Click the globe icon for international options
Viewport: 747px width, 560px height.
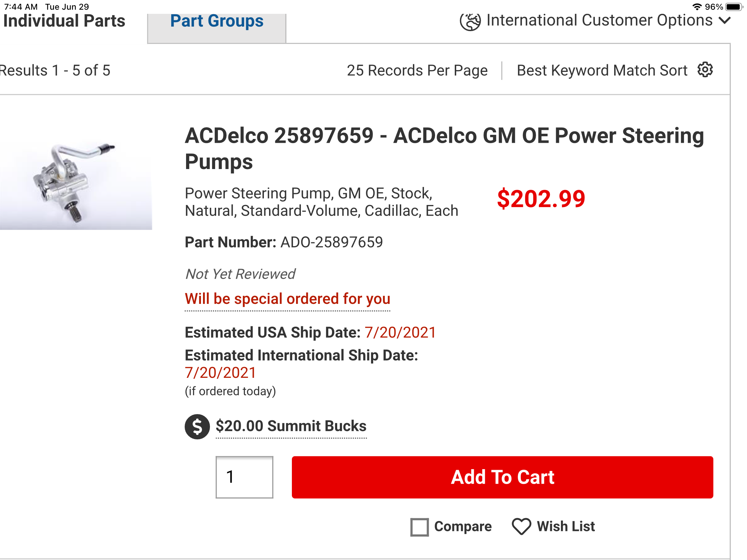pos(470,21)
